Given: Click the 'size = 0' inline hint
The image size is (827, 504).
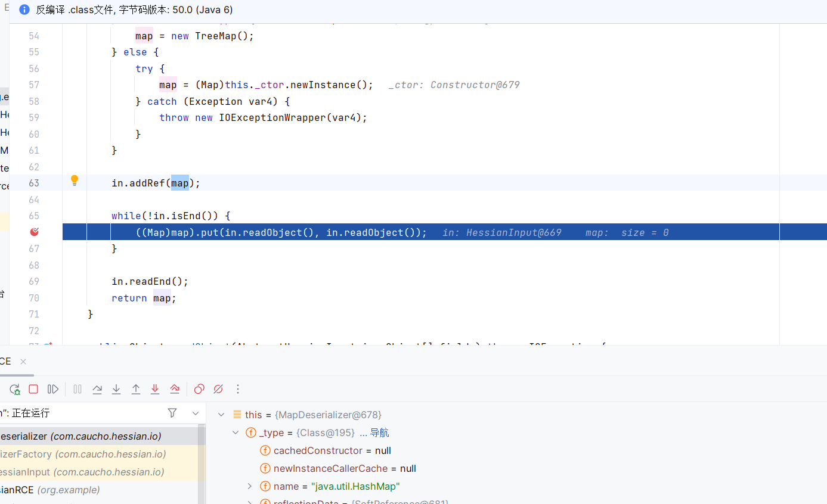Looking at the screenshot, I should (x=645, y=232).
